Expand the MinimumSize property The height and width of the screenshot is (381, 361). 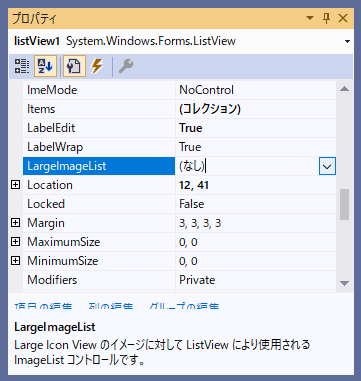[x=16, y=261]
